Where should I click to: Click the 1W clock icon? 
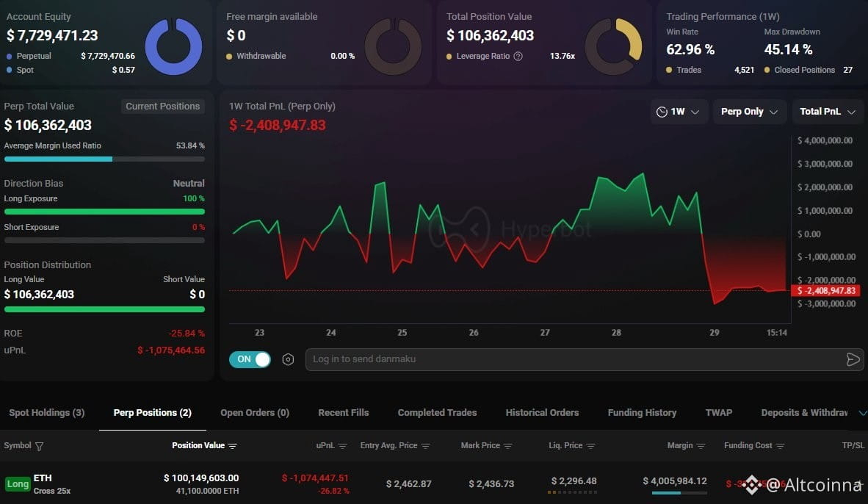pyautogui.click(x=662, y=112)
